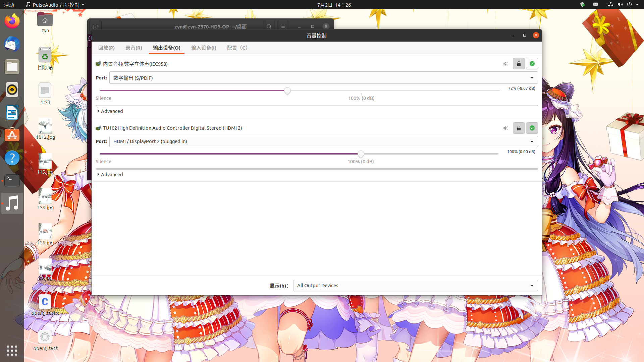This screenshot has height=362, width=644.
Task: Open the HDMI / DisplayPort 2 port dropdown
Action: point(323,141)
